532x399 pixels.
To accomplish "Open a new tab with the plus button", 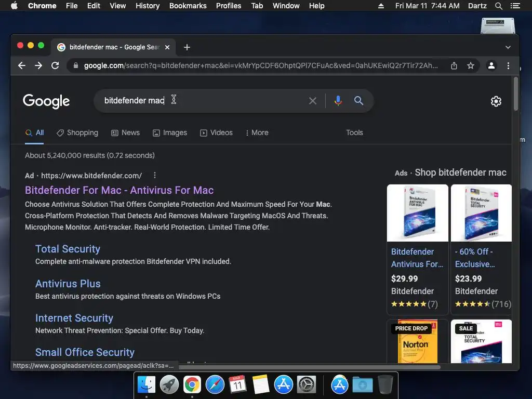I will pyautogui.click(x=187, y=47).
